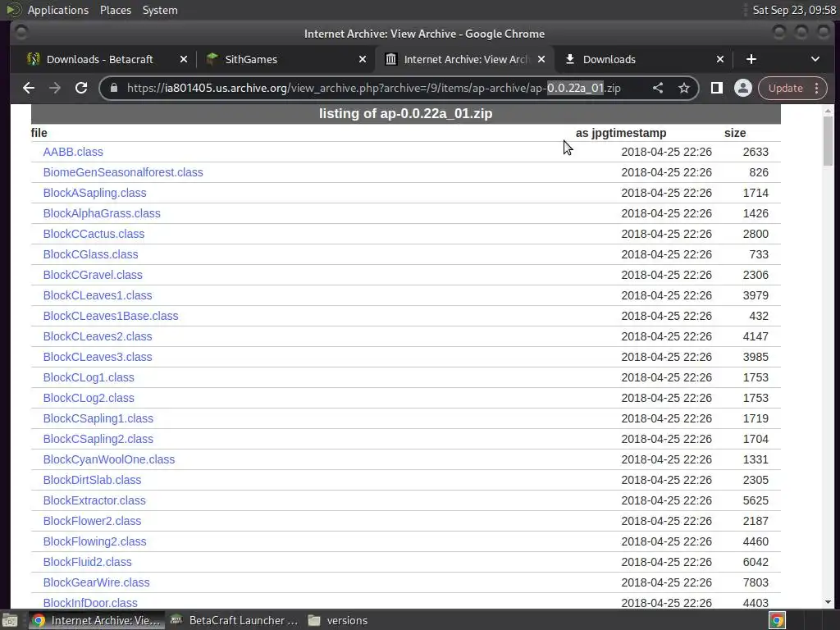This screenshot has width=840, height=630.
Task: Click the scrollbar up arrow
Action: [x=829, y=111]
